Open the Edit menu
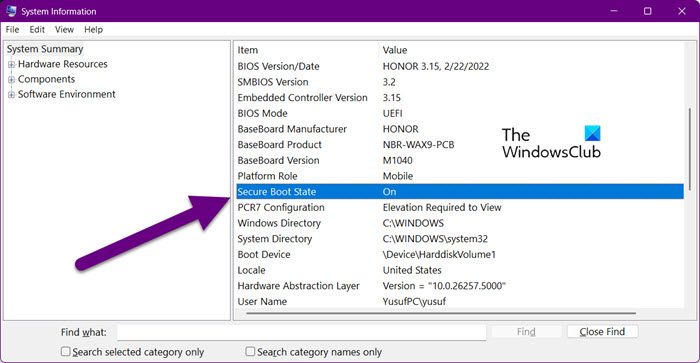The image size is (700, 363). click(x=37, y=29)
